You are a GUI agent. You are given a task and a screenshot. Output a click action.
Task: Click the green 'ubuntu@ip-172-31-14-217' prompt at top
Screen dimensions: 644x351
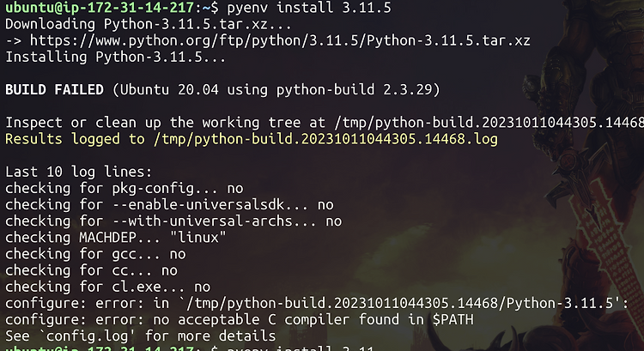coord(99,8)
